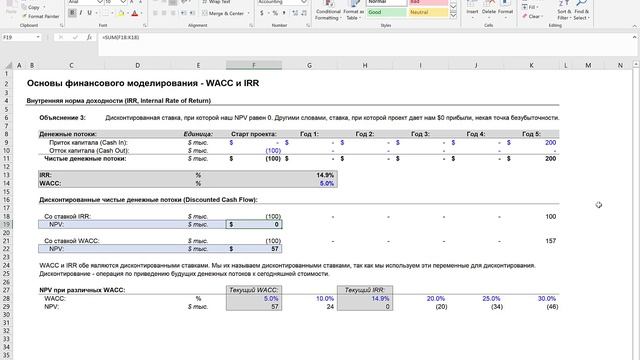Screen dimensions: 640x360
Task: Select the 157 value in row 21
Action: (x=531, y=241)
